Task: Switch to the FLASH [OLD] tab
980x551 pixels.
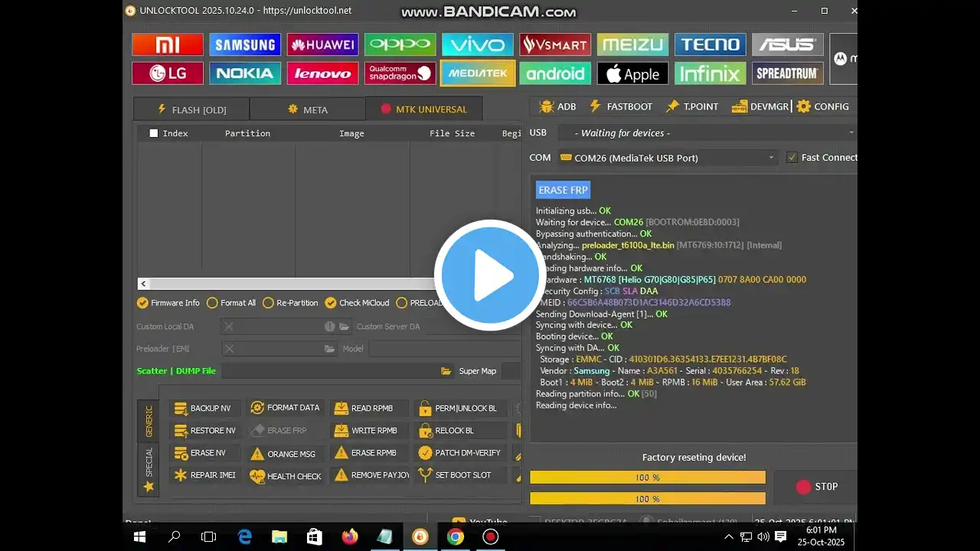Action: pyautogui.click(x=191, y=109)
